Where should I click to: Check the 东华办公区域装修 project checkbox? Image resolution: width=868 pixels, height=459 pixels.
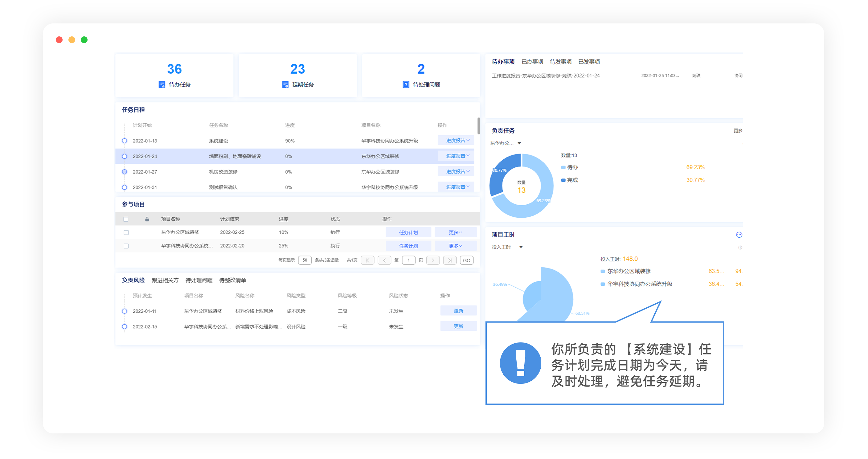click(126, 232)
